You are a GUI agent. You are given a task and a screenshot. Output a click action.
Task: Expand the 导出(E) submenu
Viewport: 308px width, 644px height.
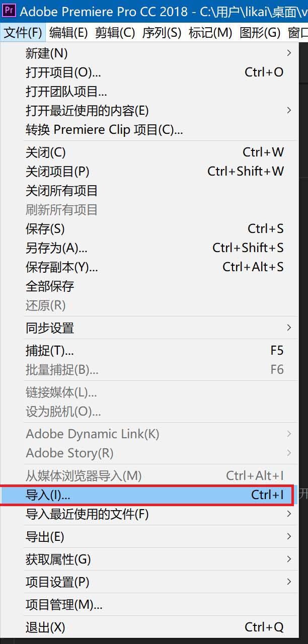pyautogui.click(x=46, y=537)
